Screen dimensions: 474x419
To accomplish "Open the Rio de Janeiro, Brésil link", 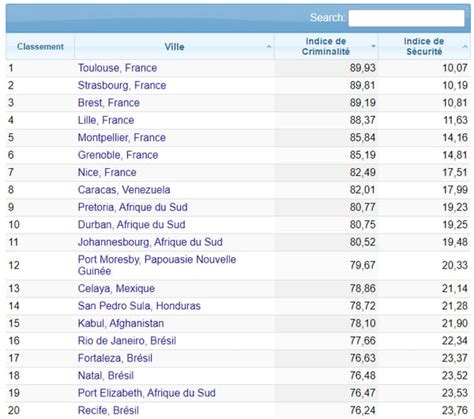I will point(127,341).
